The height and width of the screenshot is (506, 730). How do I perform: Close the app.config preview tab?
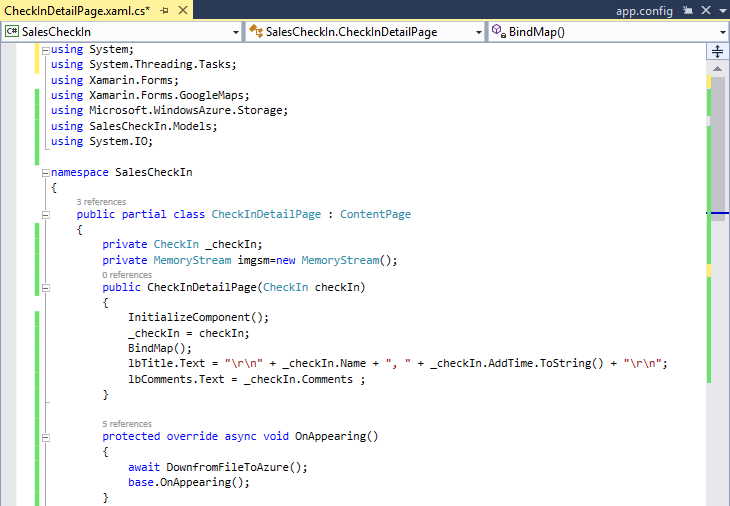pos(706,10)
